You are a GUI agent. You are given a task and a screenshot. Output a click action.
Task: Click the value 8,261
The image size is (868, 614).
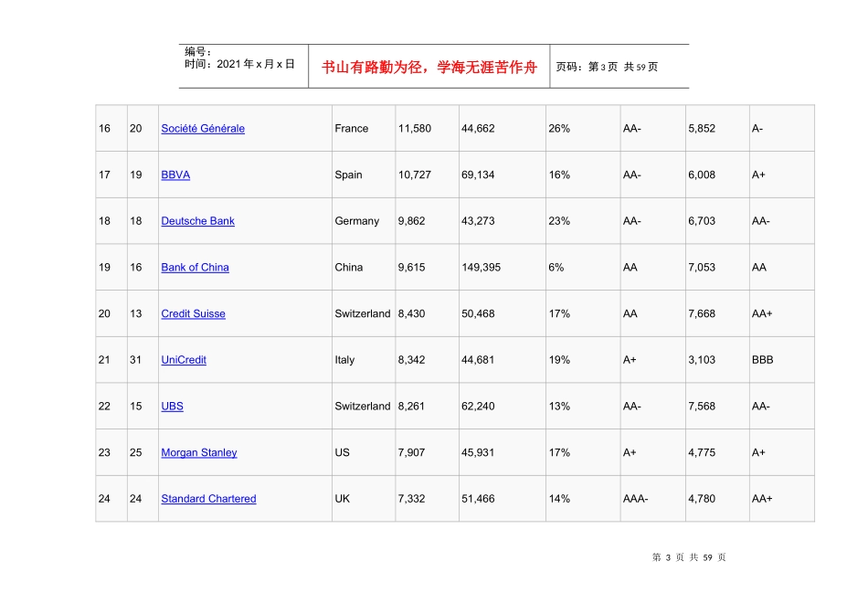coord(411,407)
